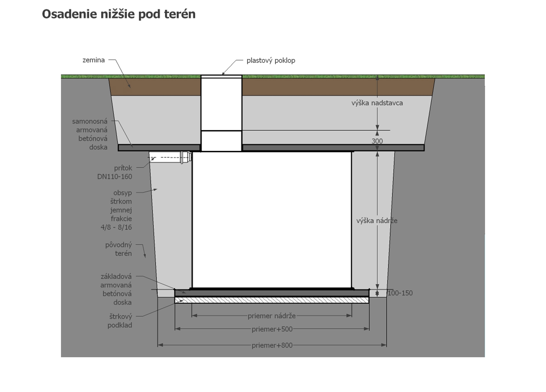Click the 'výška nadstavca' dimension text
Screen dimensions: 546x392
(x=377, y=103)
